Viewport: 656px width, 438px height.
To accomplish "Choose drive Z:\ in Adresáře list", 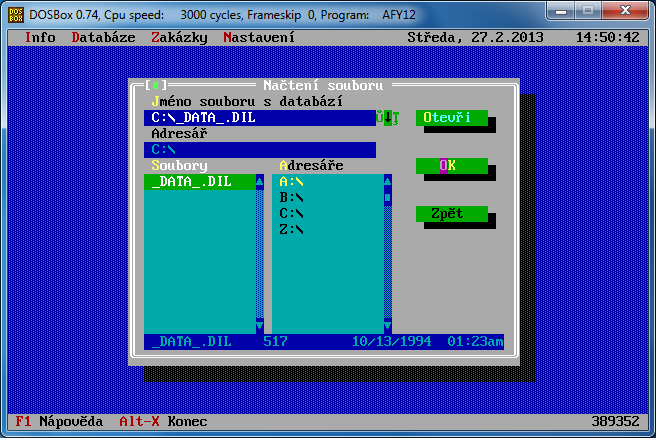I will 292,230.
